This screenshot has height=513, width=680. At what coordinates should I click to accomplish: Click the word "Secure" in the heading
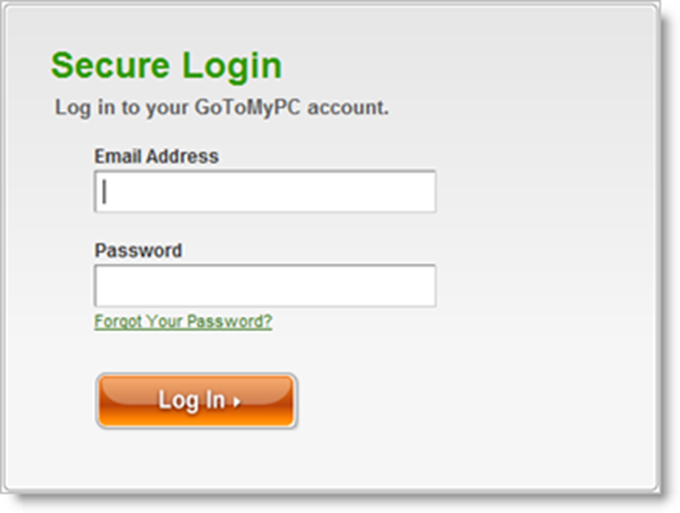click(110, 66)
